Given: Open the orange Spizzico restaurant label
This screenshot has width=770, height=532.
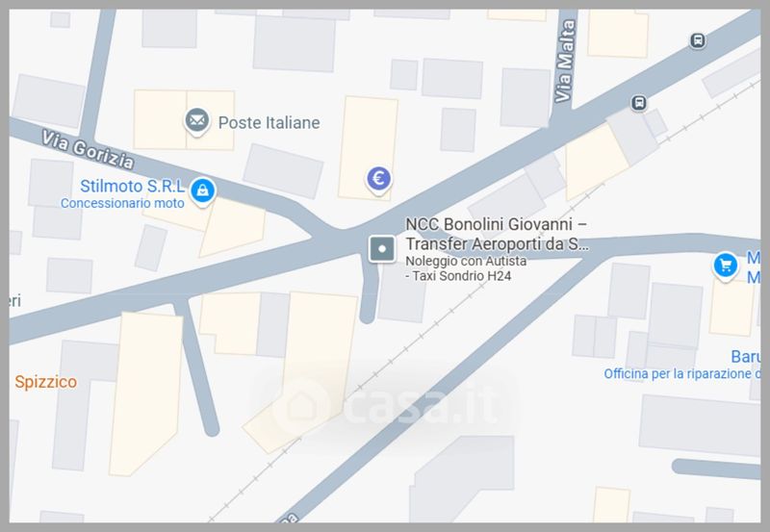Looking at the screenshot, I should click(x=45, y=382).
